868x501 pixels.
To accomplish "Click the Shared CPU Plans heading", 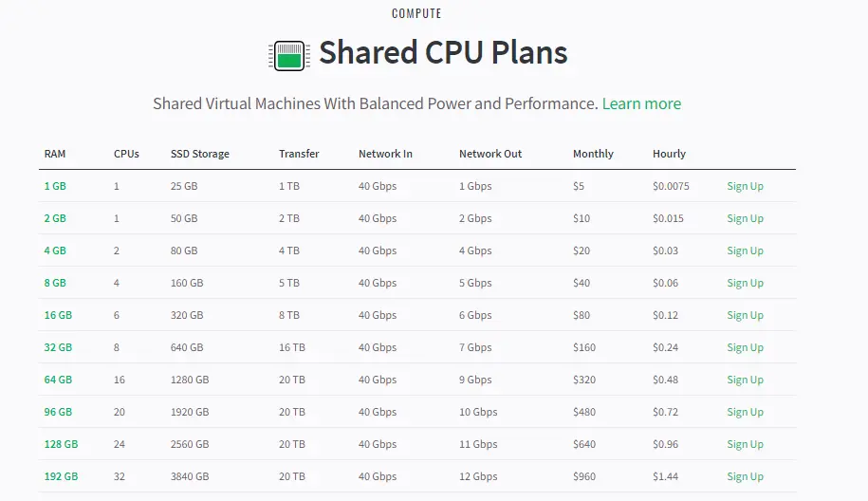I will (443, 52).
